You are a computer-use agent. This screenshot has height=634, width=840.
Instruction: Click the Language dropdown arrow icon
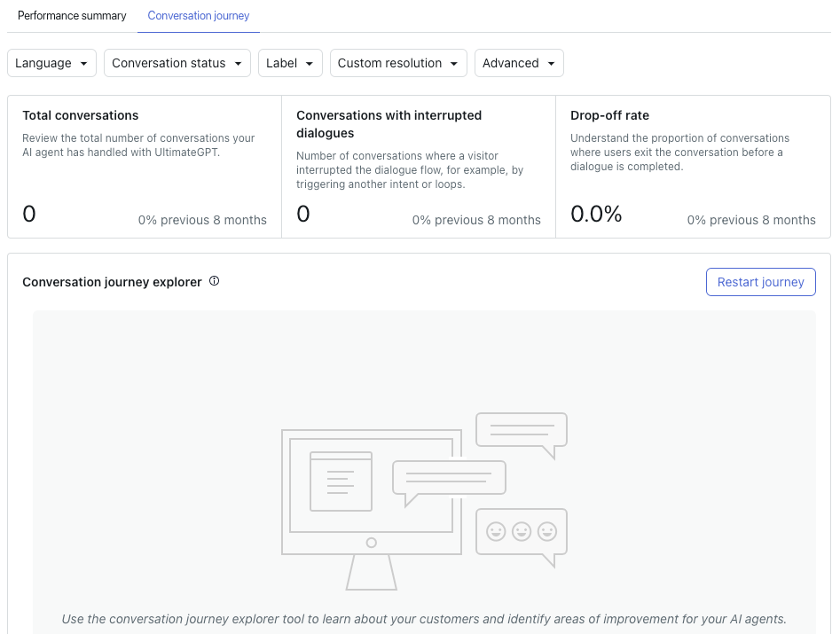point(83,64)
